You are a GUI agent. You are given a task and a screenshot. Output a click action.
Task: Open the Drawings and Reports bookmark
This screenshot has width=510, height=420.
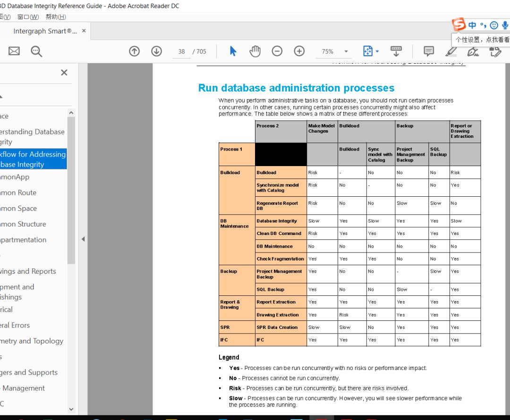click(x=28, y=271)
